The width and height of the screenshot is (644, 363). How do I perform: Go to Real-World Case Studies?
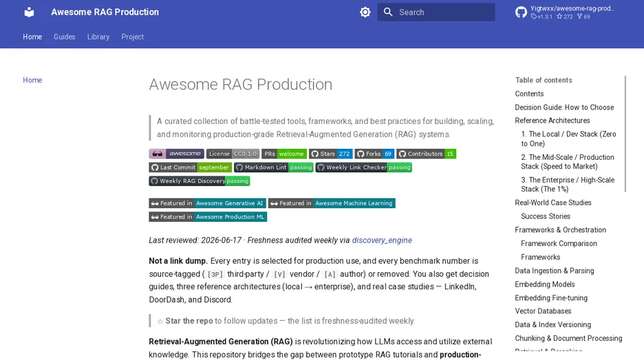[553, 203]
